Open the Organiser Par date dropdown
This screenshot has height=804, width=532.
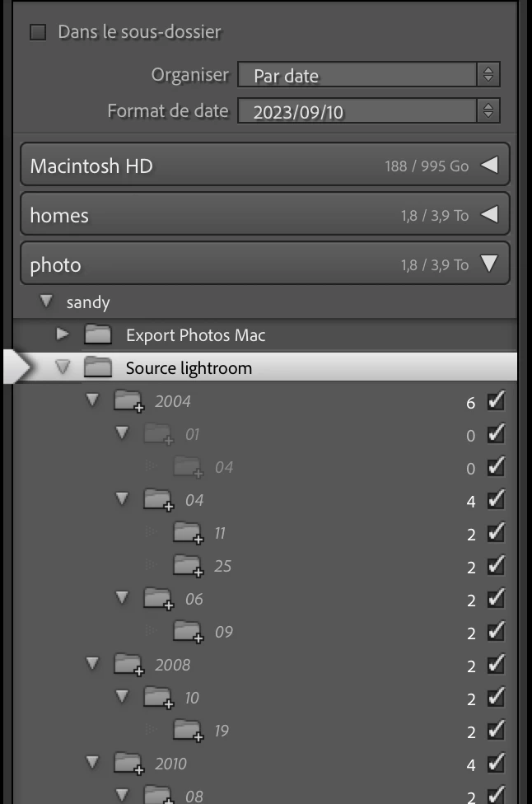coord(368,75)
